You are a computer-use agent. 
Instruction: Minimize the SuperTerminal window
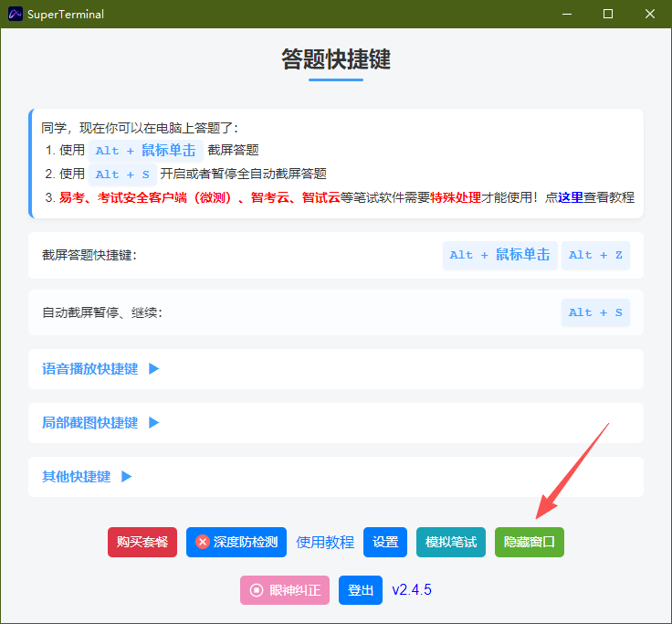(567, 14)
